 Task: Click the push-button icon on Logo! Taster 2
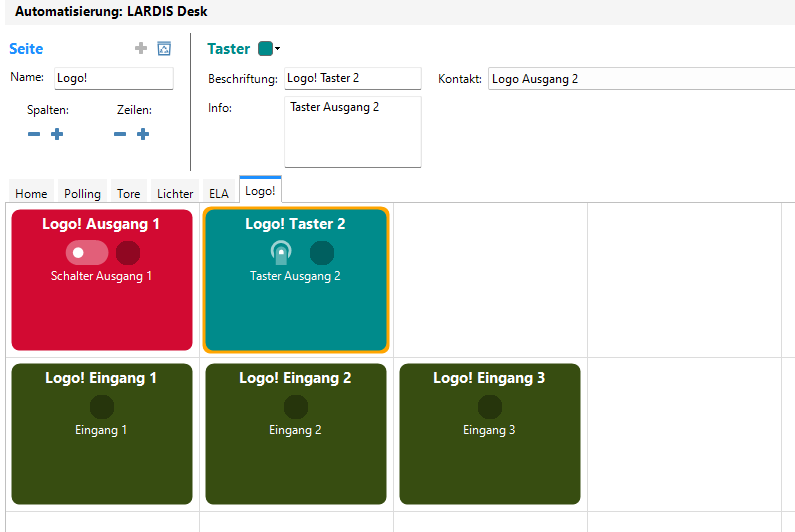tap(281, 253)
